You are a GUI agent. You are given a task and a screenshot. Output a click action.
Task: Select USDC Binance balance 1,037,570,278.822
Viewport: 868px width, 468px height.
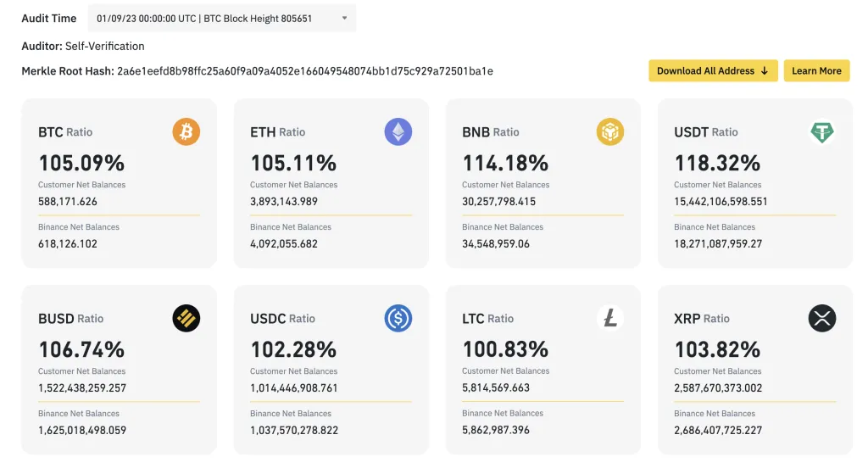[x=294, y=431]
